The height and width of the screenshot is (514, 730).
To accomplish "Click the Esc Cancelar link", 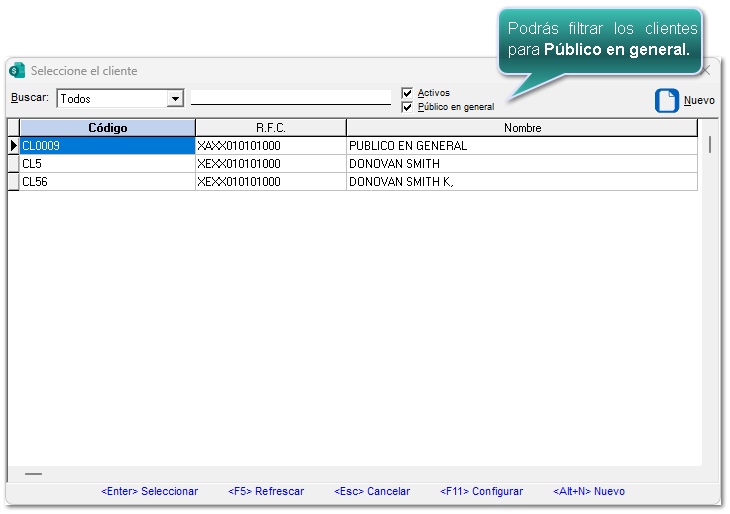I will pos(372,492).
